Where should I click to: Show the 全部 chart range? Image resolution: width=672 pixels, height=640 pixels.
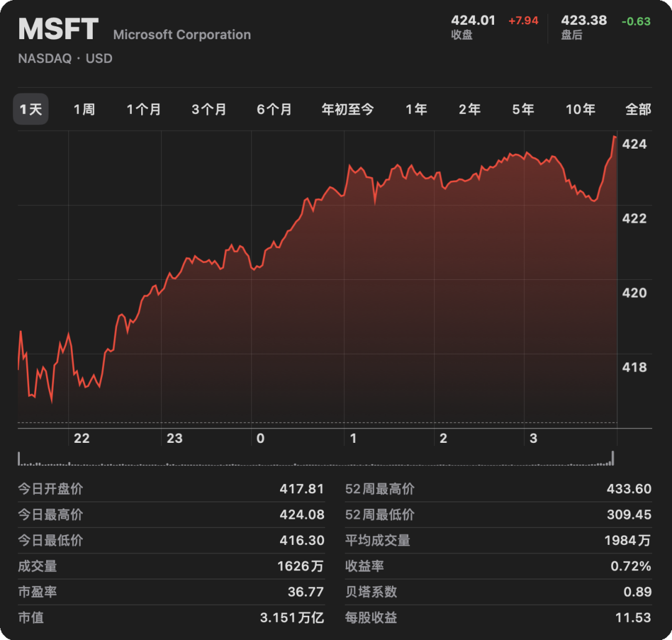(638, 109)
